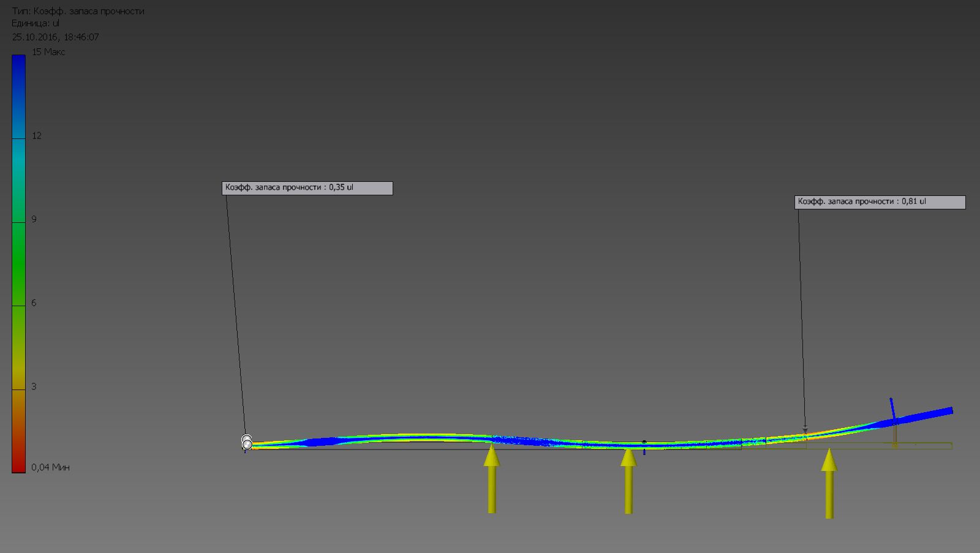Click the fixed constraint glyph at beam's left end
980x553 pixels.
click(247, 442)
